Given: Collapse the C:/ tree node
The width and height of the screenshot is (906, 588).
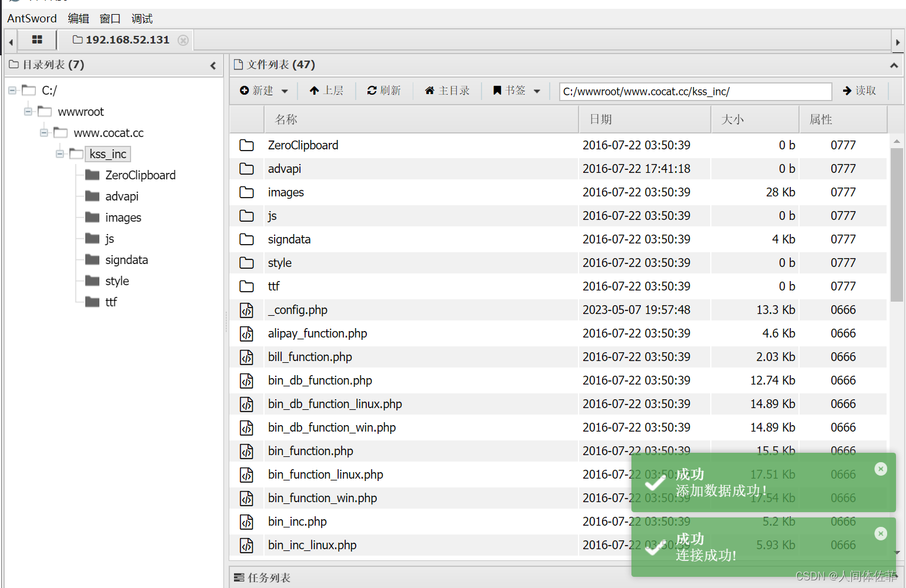Looking at the screenshot, I should pyautogui.click(x=12, y=90).
